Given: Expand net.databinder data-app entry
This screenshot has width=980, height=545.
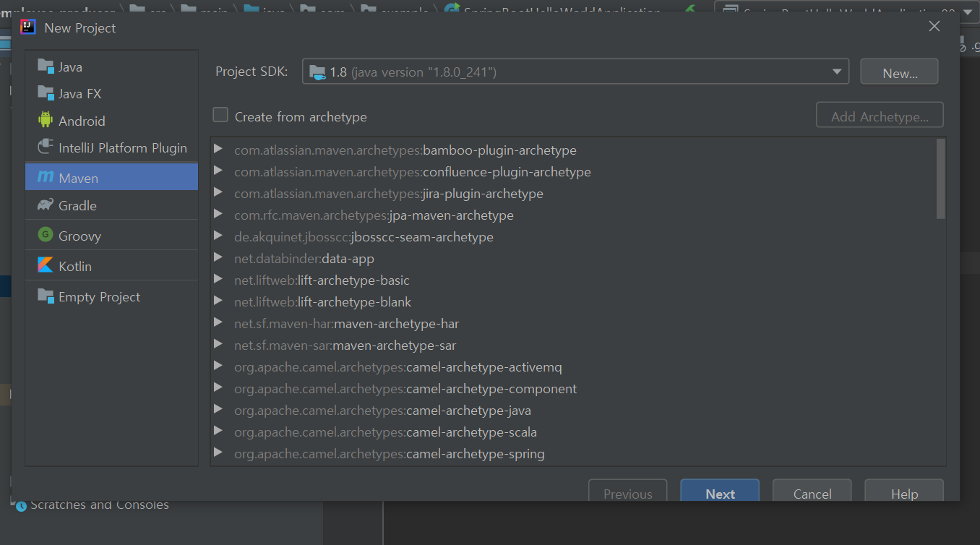Looking at the screenshot, I should (x=218, y=258).
